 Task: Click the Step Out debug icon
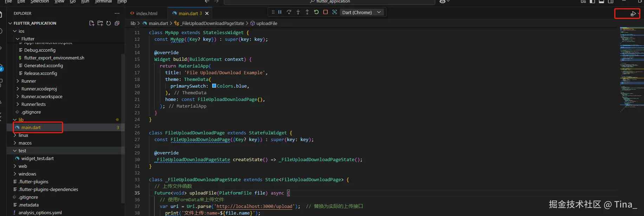pyautogui.click(x=307, y=12)
